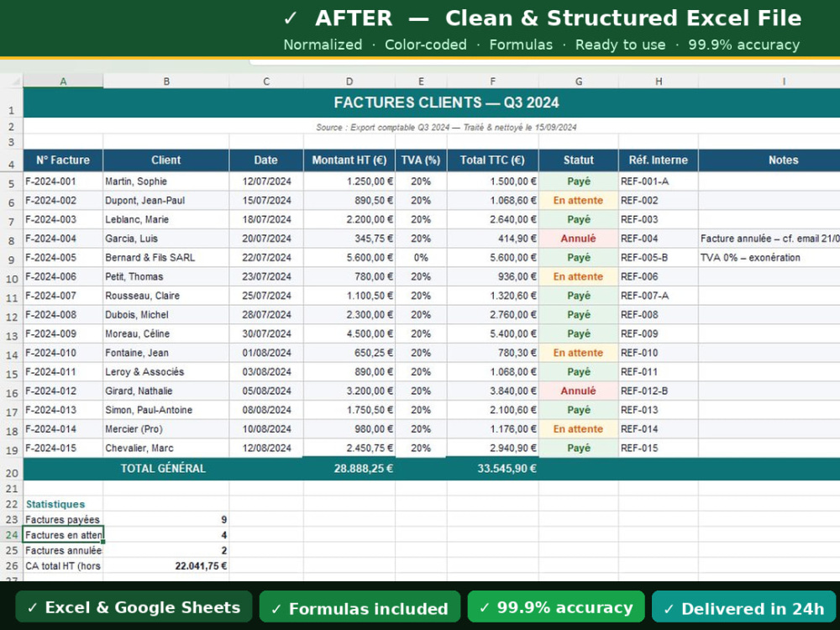Select column A header

click(x=63, y=81)
